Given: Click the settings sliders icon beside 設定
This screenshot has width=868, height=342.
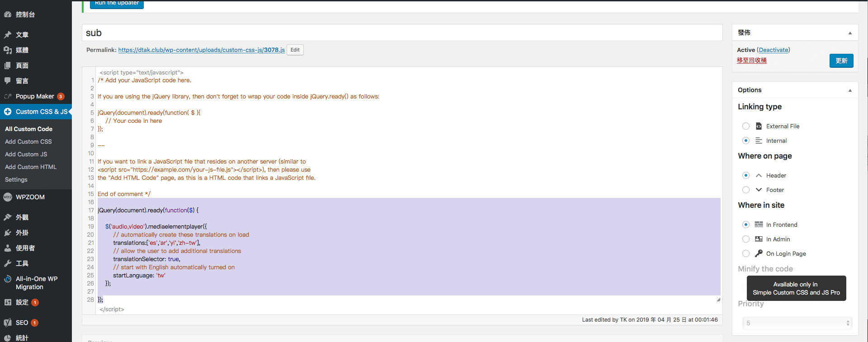Looking at the screenshot, I should (8, 302).
